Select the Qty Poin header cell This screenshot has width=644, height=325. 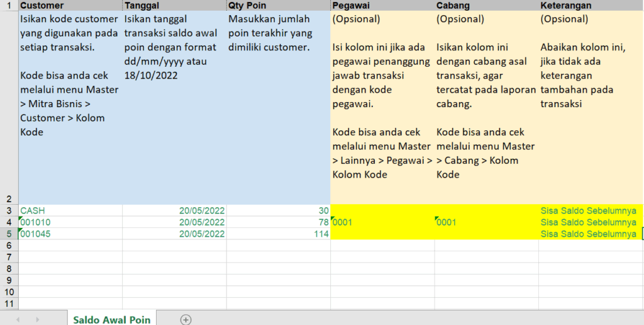tap(278, 6)
